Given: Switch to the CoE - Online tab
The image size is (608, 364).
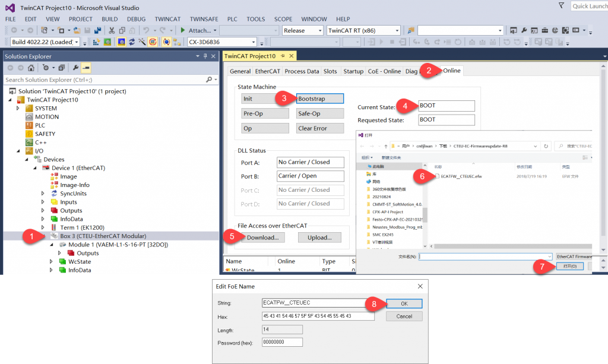Looking at the screenshot, I should click(x=384, y=71).
